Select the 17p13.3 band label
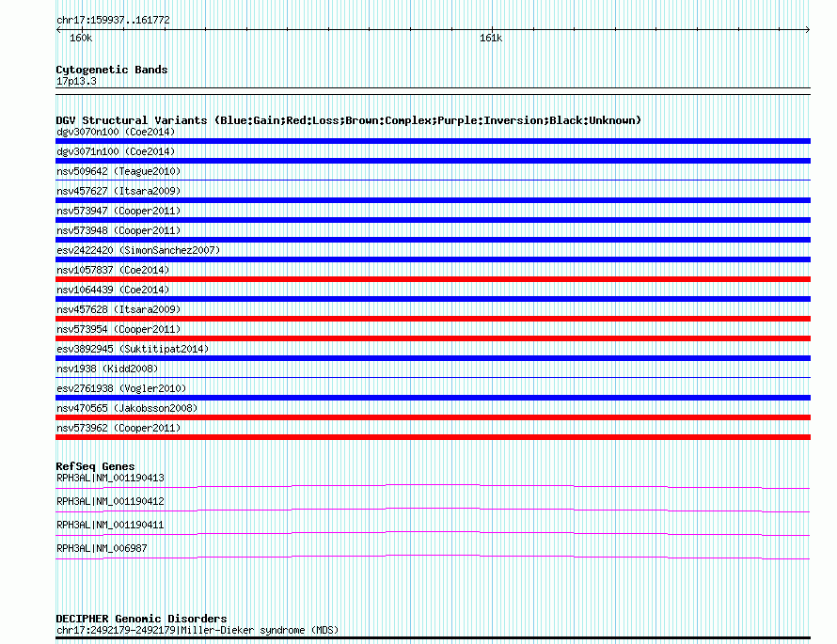Image resolution: width=837 pixels, height=644 pixels. [76, 81]
